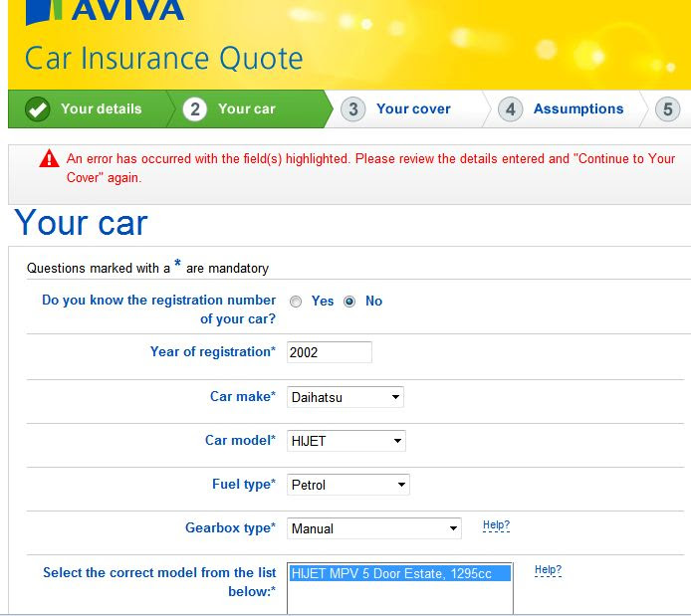Click the step 3 number circle
This screenshot has width=691, height=616.
[353, 109]
